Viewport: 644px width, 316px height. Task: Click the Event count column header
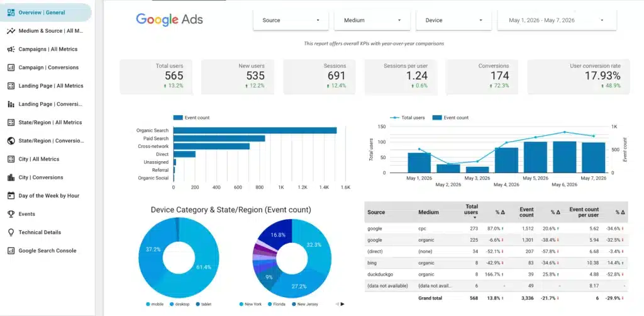(x=526, y=212)
